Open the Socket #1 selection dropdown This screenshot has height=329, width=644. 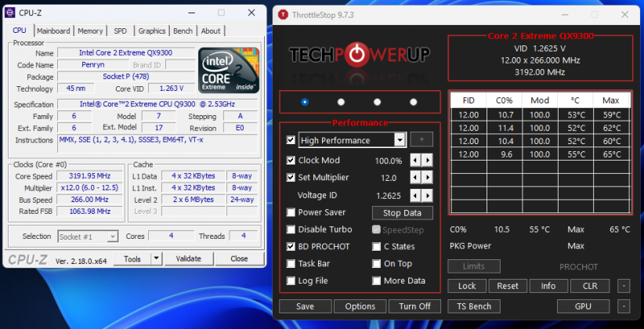click(x=113, y=236)
